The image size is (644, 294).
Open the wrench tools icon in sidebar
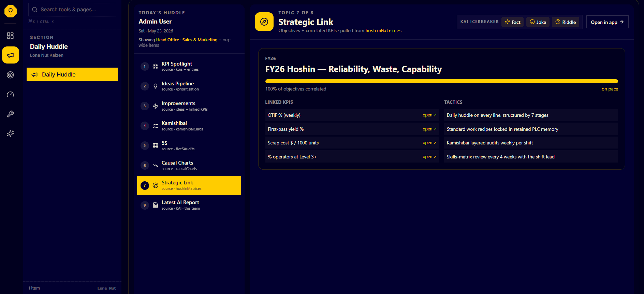coord(11,114)
